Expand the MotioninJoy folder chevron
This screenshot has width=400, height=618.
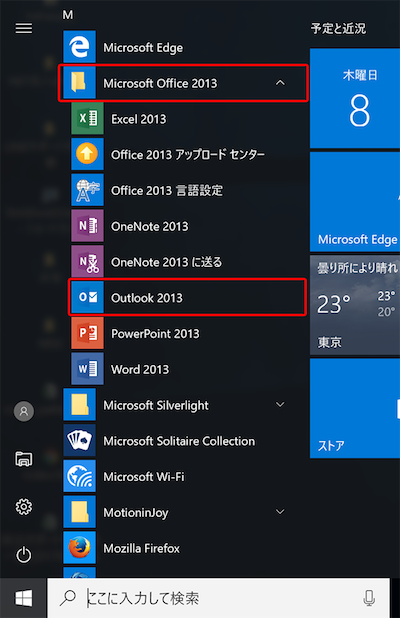[x=280, y=512]
